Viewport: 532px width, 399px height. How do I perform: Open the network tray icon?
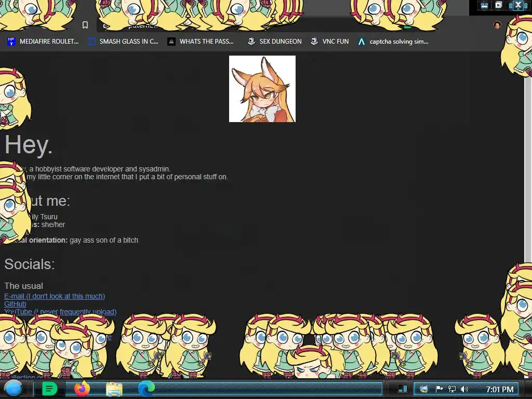pos(452,389)
